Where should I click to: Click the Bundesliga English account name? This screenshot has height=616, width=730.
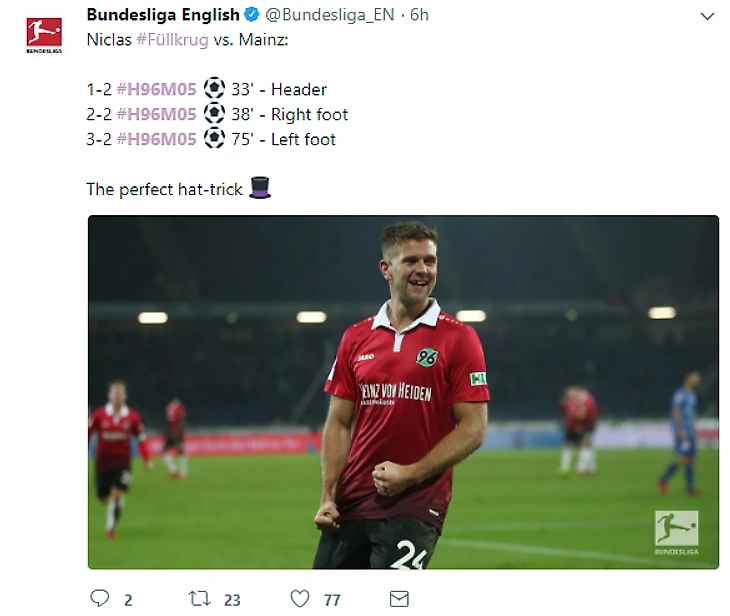tap(163, 15)
